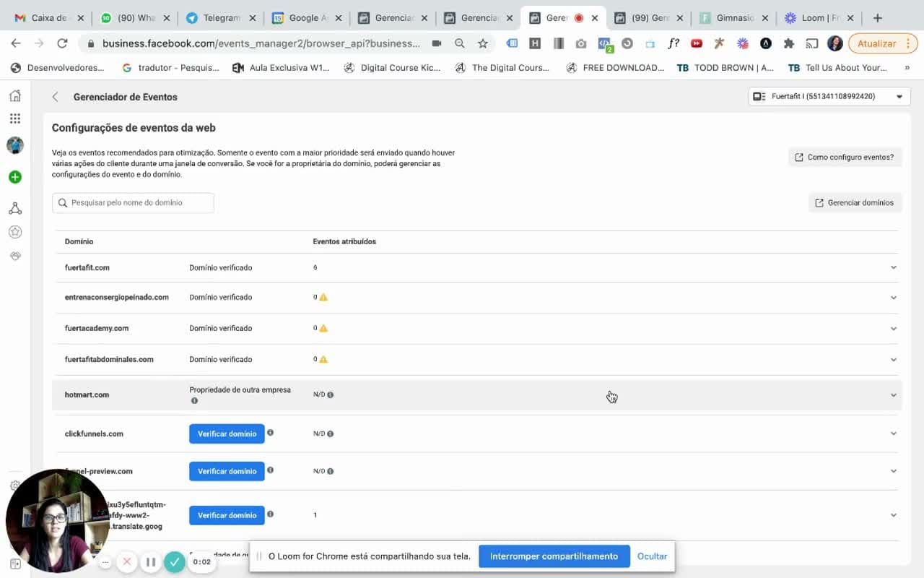
Task: Switch to the Google Agenda tab
Action: coord(306,18)
